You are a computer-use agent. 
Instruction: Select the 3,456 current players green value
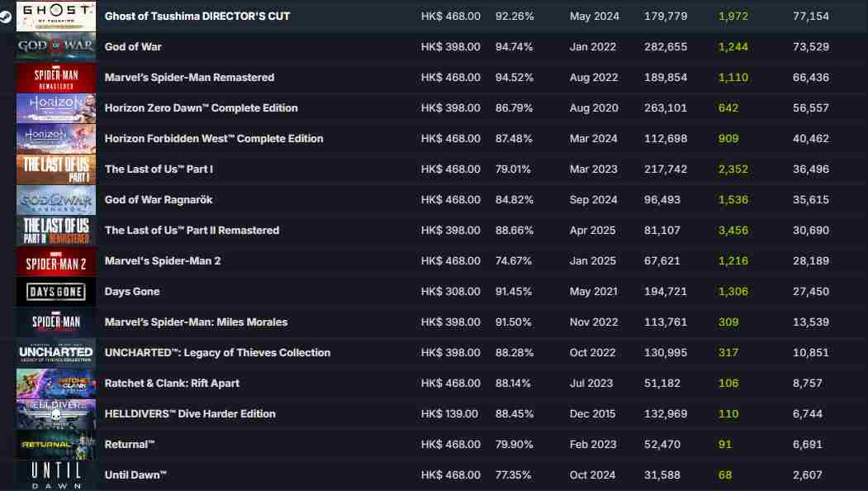[733, 231]
